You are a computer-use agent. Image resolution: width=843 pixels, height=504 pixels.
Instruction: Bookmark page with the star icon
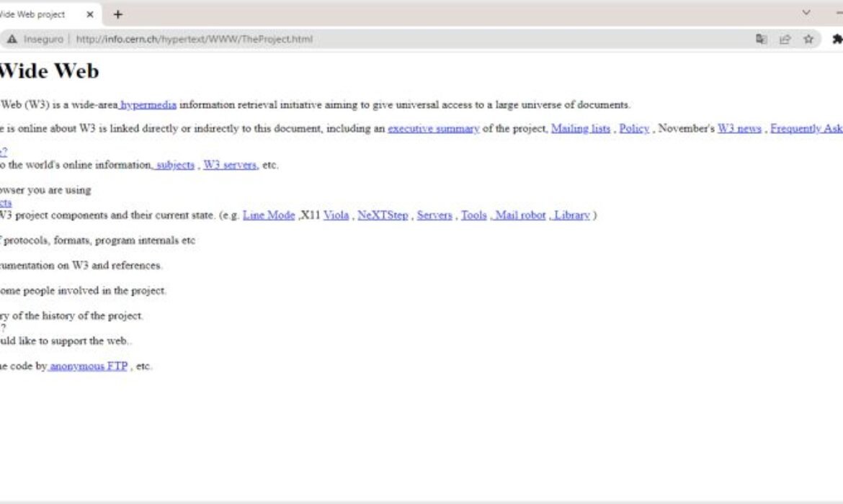click(808, 39)
